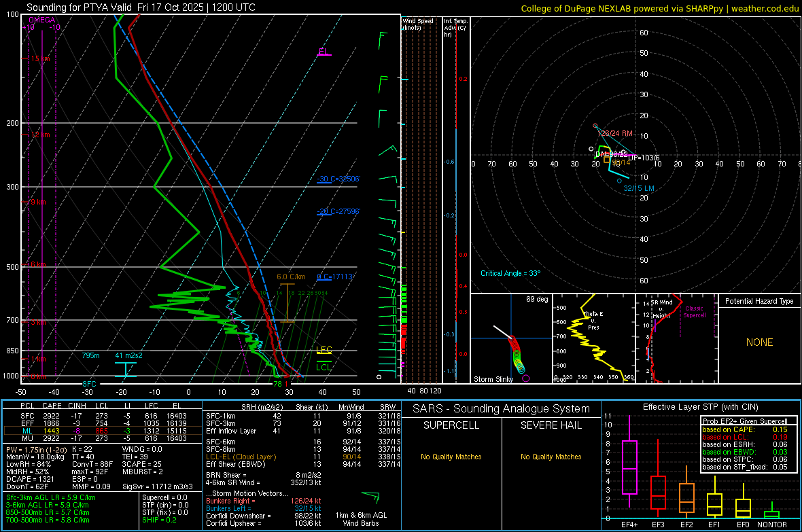Click the '0 C=17113'' freezing level label
This screenshot has height=532, width=802.
click(335, 277)
